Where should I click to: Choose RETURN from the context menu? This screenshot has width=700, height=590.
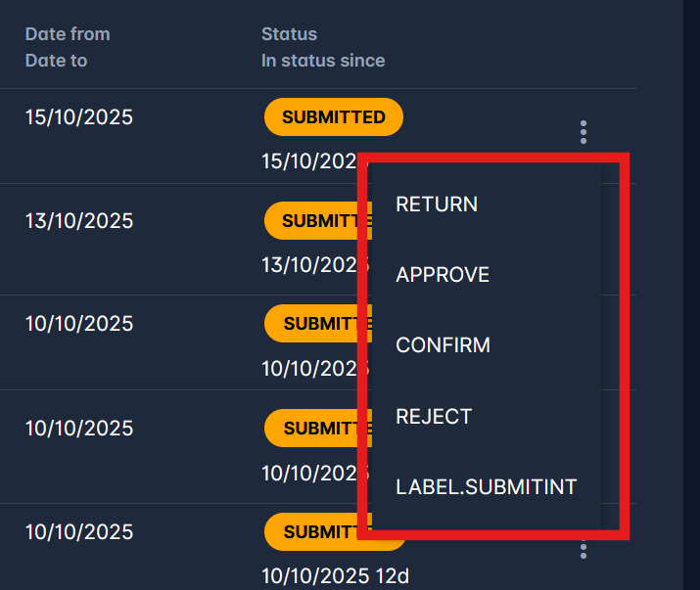[x=437, y=204]
